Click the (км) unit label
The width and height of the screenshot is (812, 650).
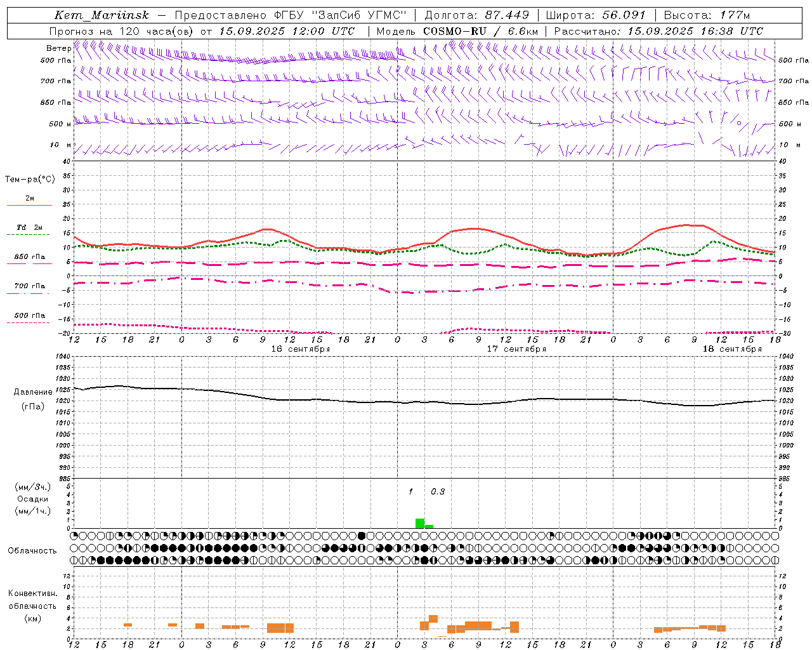[x=33, y=618]
